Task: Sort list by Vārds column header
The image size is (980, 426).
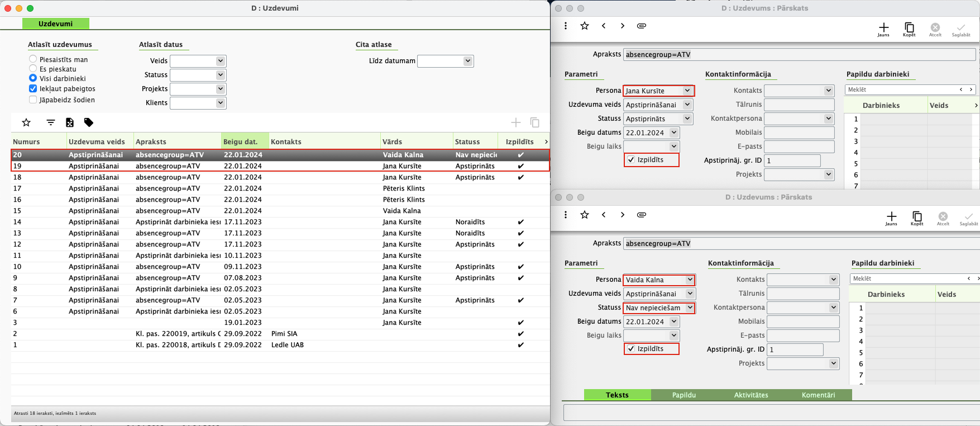Action: (417, 141)
